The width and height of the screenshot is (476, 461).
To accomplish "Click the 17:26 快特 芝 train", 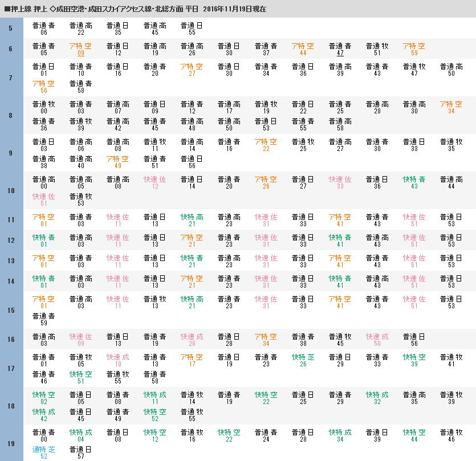I will pos(303,361).
